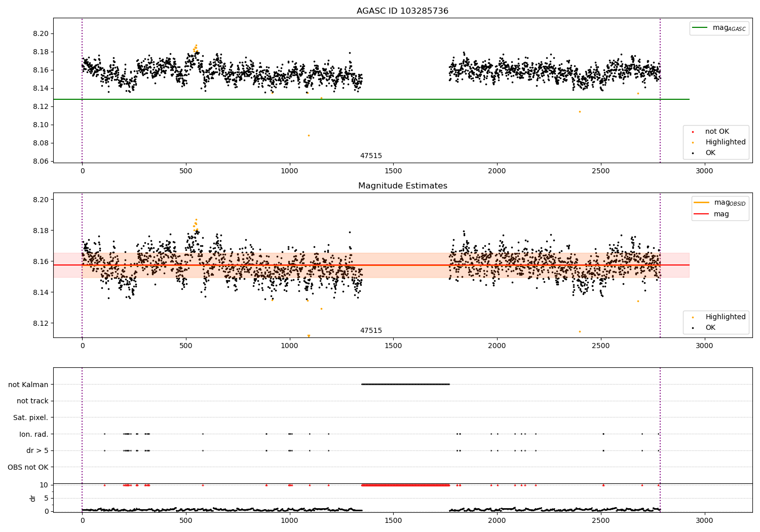Click the 8.20 tick in the AGASC ID plot
760x532 pixels.
[41, 34]
